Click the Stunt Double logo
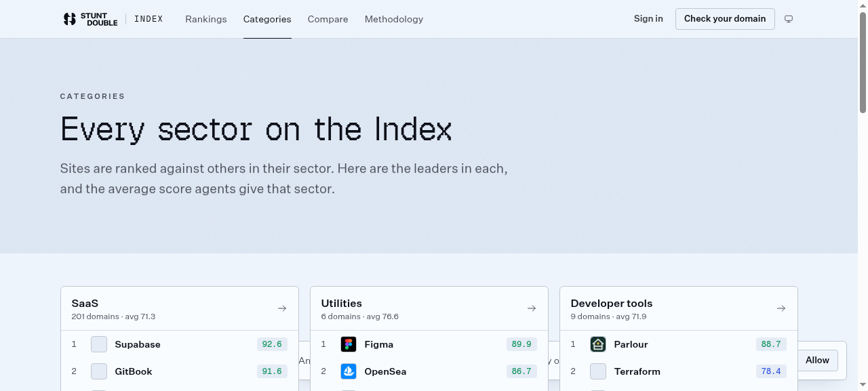 (x=90, y=19)
